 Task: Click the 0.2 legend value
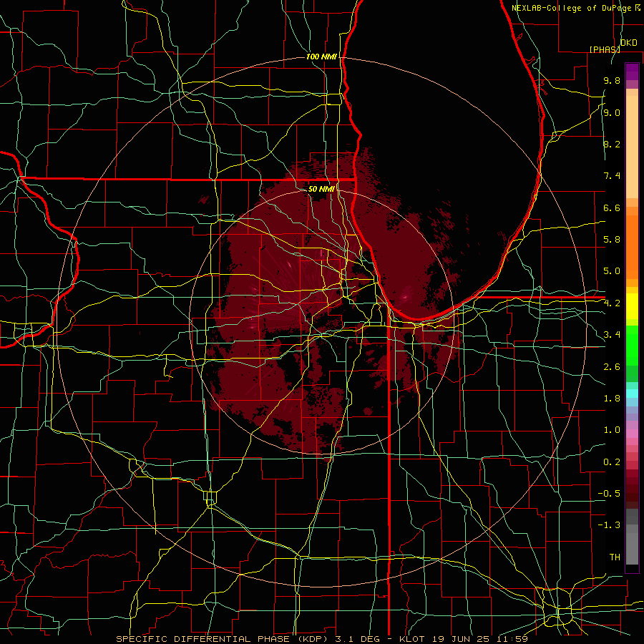click(x=612, y=462)
